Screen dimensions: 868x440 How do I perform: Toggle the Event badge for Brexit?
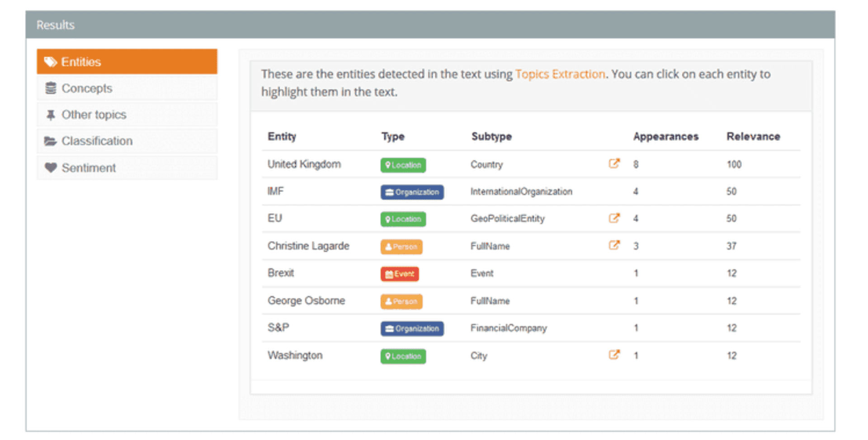pos(399,274)
